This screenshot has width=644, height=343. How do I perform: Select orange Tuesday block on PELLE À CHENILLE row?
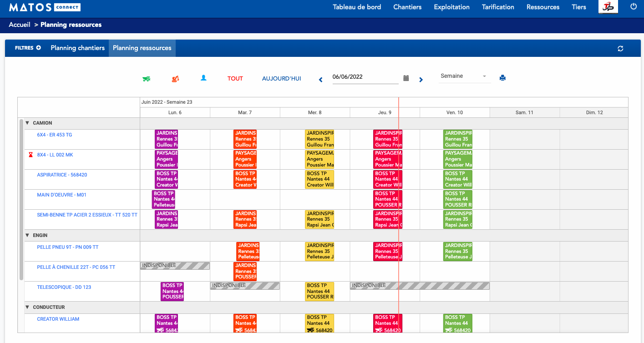(245, 271)
